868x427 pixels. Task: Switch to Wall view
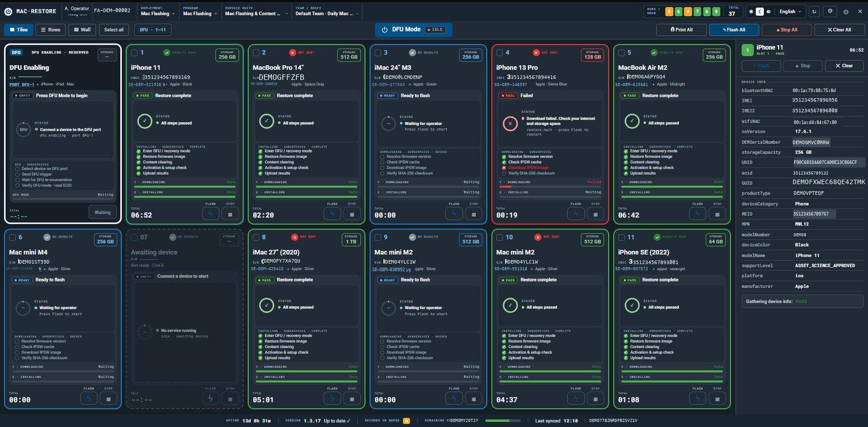[x=82, y=30]
